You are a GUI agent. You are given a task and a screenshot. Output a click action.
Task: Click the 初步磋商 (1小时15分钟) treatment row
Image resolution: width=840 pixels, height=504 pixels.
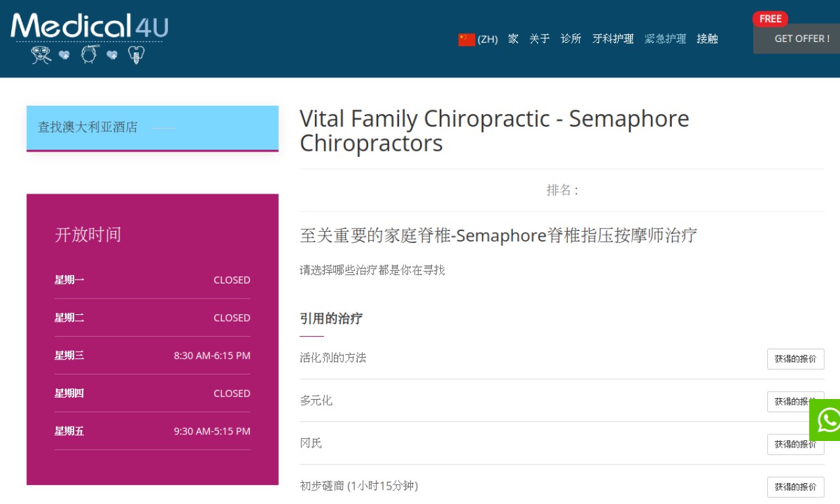(359, 486)
